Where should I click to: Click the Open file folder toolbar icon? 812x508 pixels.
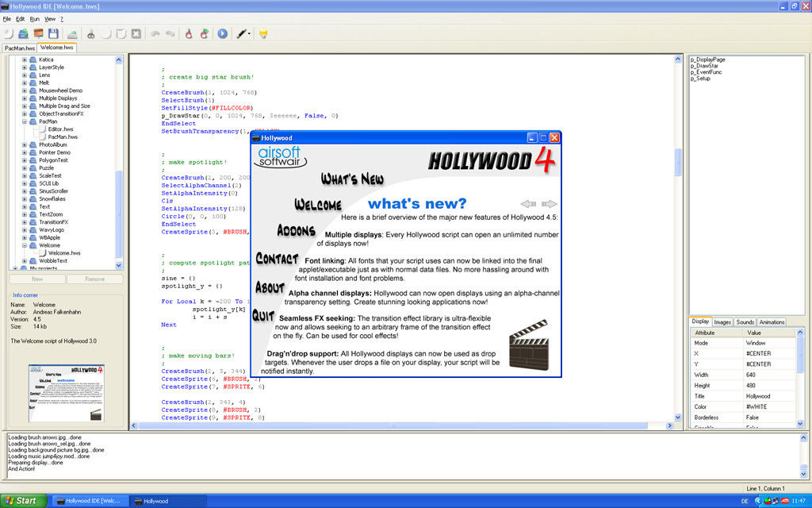click(x=23, y=33)
